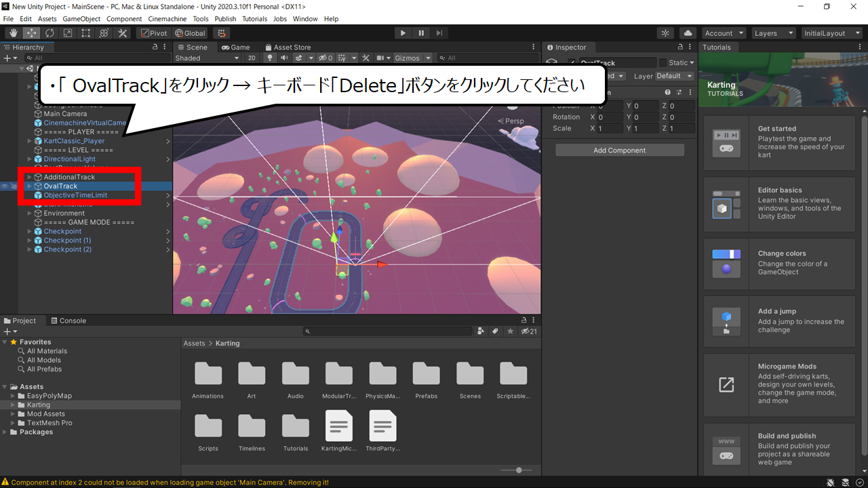868x488 pixels.
Task: Open the Layers dropdown
Action: pos(774,33)
